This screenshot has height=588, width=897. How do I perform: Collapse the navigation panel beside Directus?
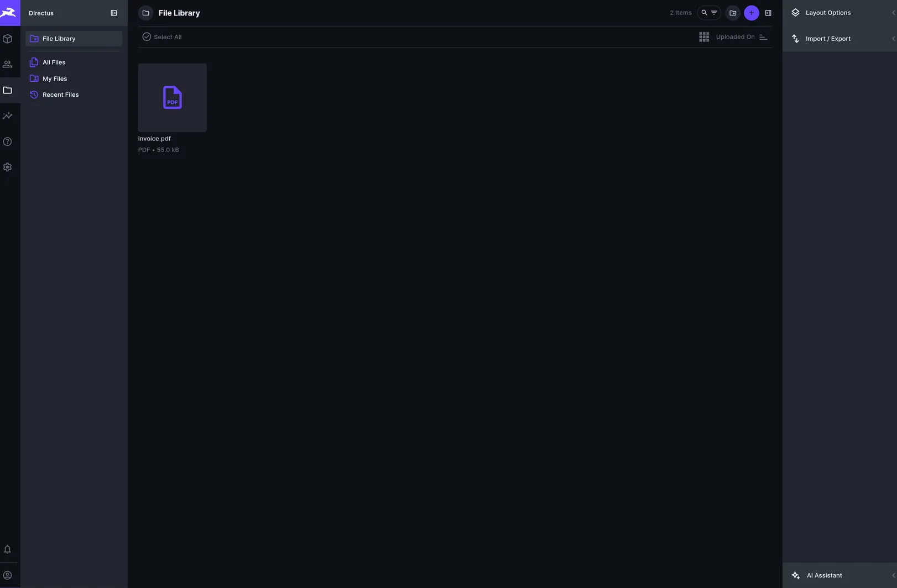click(x=114, y=13)
